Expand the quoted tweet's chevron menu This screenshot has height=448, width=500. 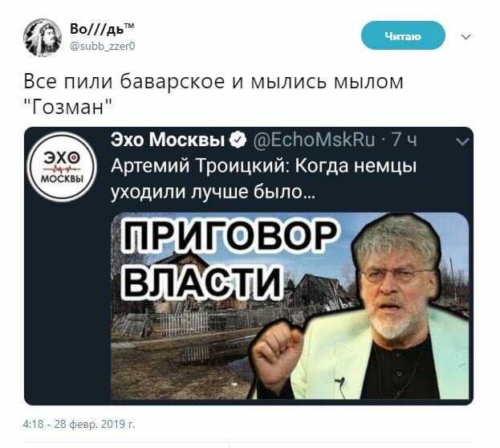pos(462,141)
